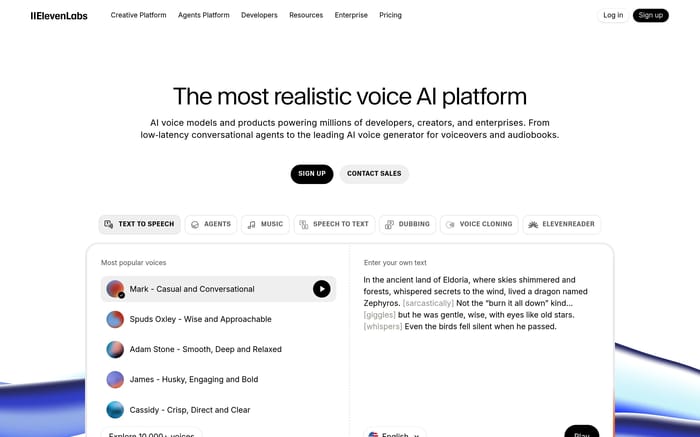
Task: Open the English language dropdown
Action: pos(394,433)
